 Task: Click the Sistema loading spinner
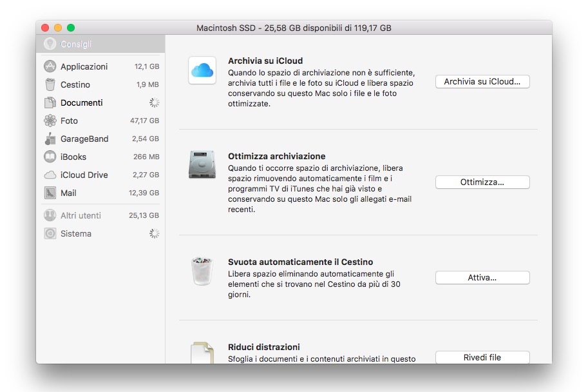coord(154,233)
